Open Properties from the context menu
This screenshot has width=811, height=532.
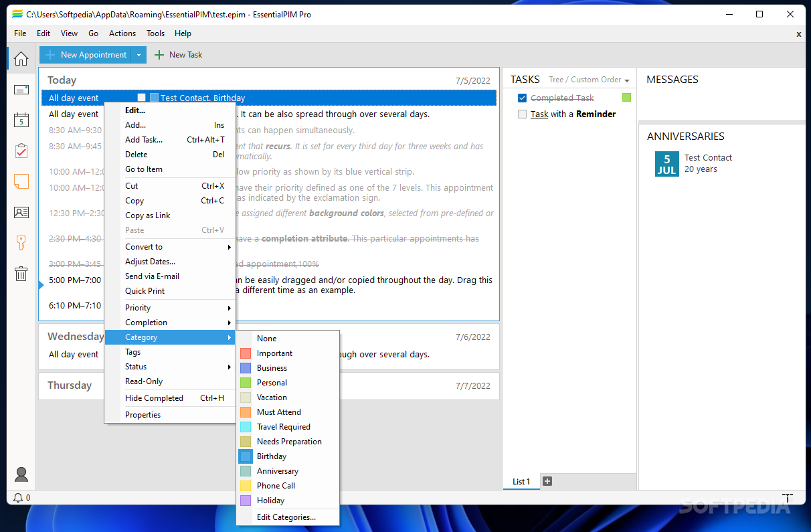pyautogui.click(x=170, y=415)
